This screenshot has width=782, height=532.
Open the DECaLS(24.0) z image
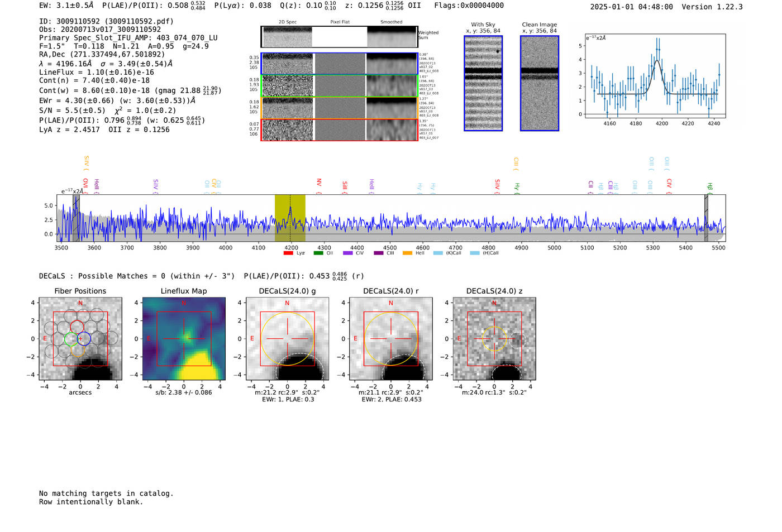click(x=494, y=339)
